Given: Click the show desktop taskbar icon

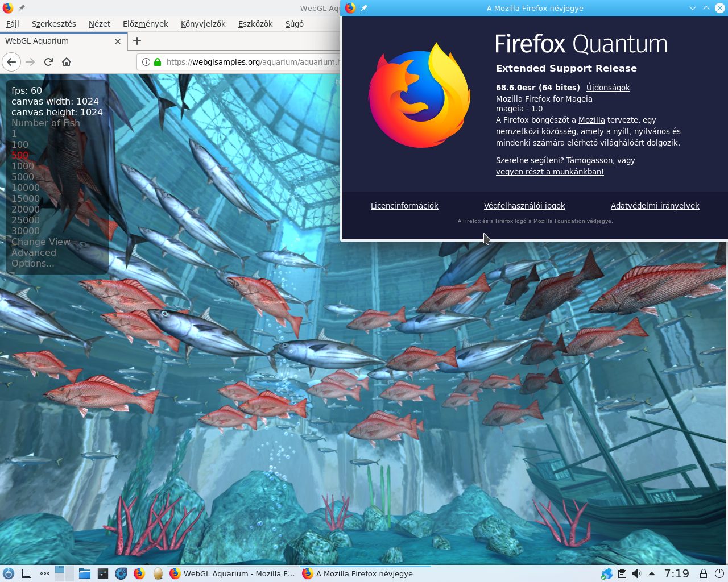Looking at the screenshot, I should click(x=27, y=573).
